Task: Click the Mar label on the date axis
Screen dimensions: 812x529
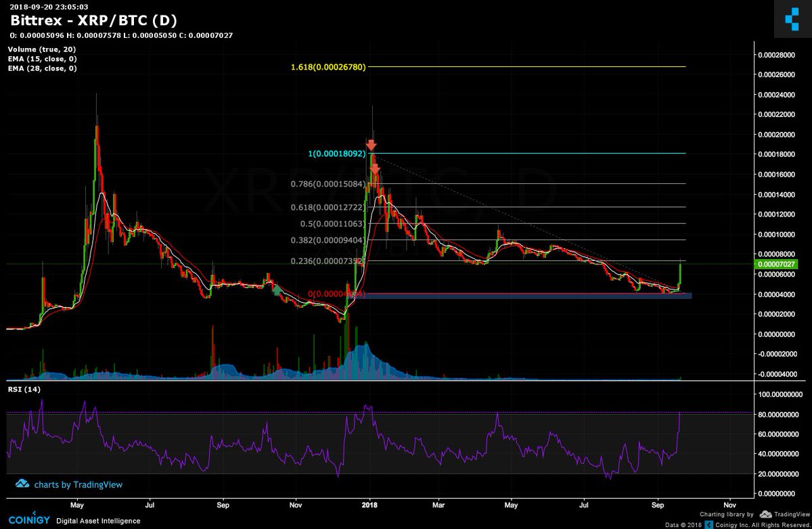Action: click(x=438, y=505)
